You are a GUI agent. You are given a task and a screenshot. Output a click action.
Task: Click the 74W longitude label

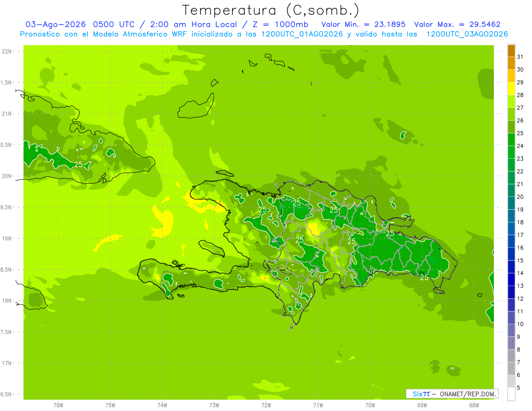click(162, 405)
